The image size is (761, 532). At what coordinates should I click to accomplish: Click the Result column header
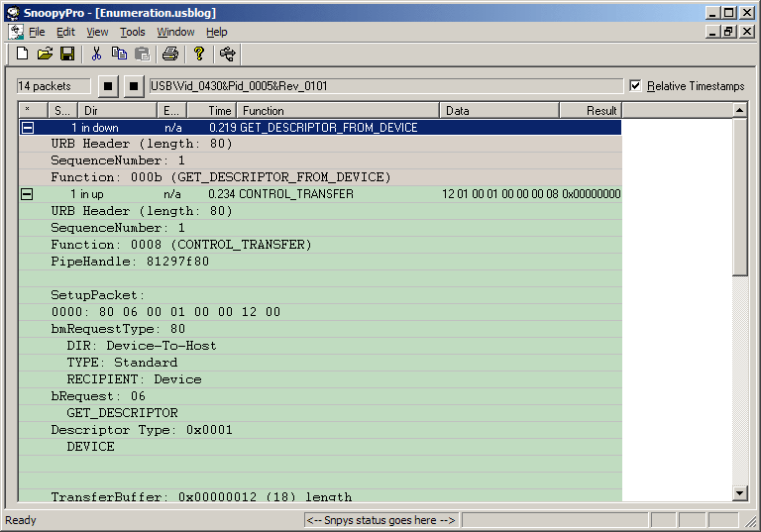point(592,111)
